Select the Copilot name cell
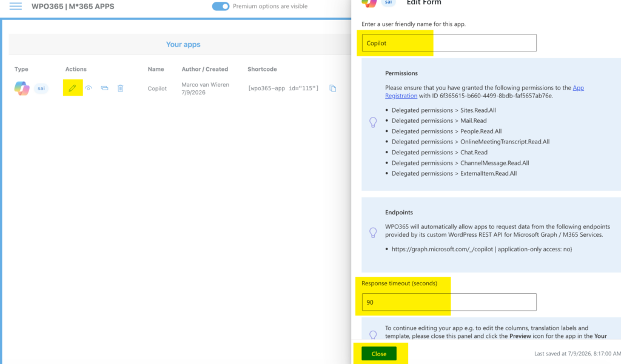The height and width of the screenshot is (364, 621). coord(157,88)
